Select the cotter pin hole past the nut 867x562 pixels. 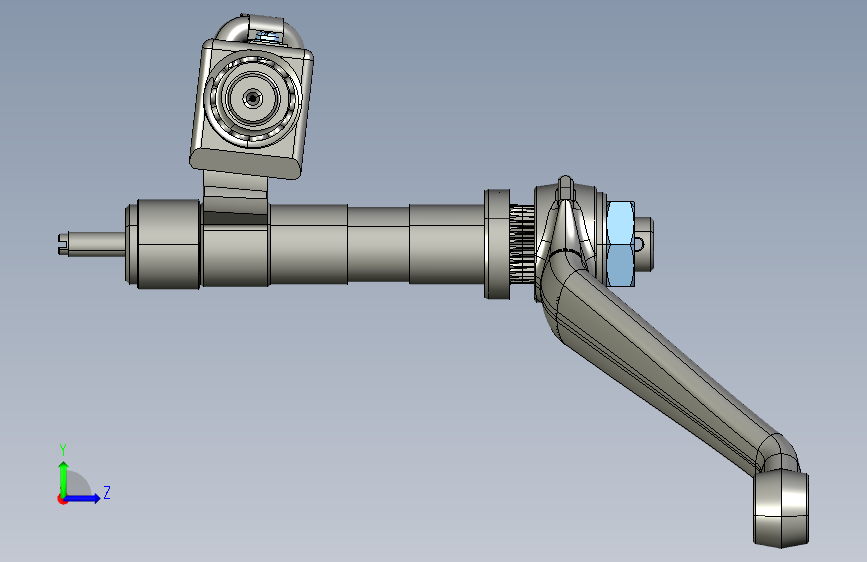(x=639, y=243)
